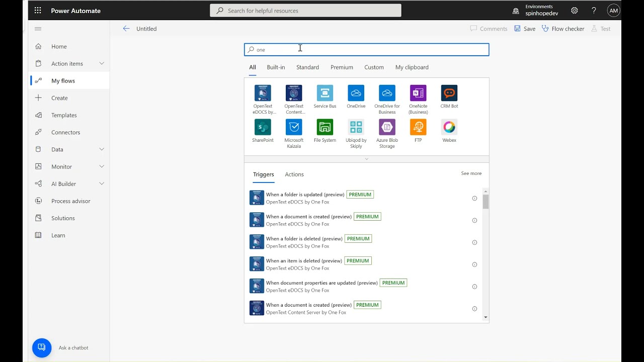The width and height of the screenshot is (644, 362).
Task: Choose the OneDrive connector
Action: (356, 93)
